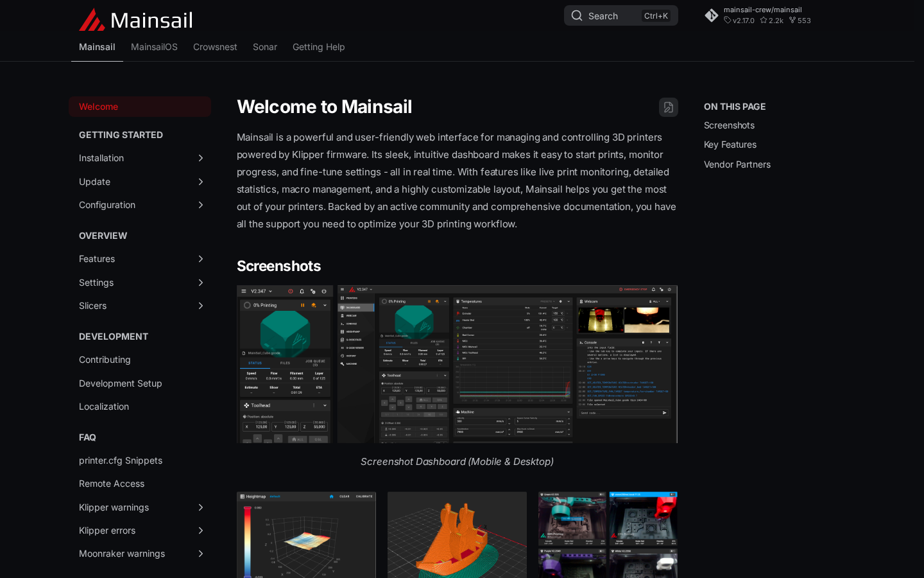Click the view page source icon button
Screen dimensions: 924x578
[669, 107]
